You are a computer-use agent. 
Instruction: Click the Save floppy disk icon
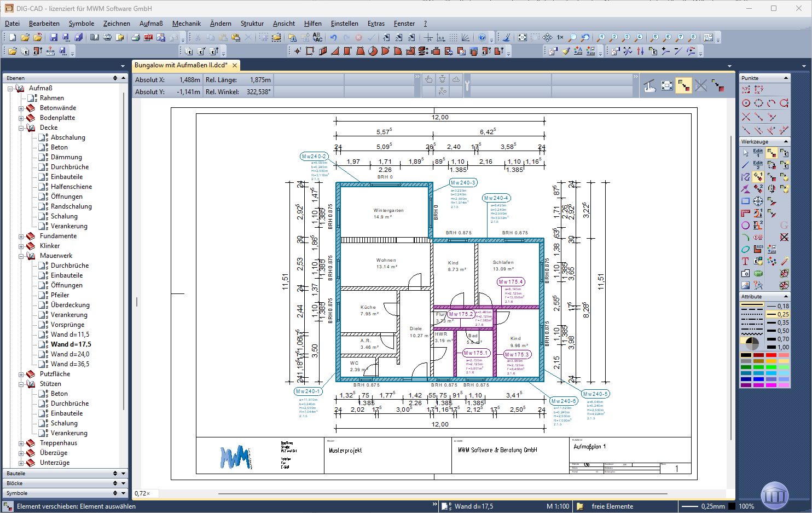point(54,37)
